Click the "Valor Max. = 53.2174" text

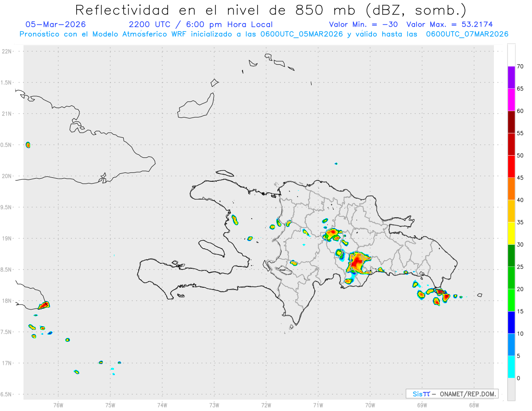coord(450,24)
